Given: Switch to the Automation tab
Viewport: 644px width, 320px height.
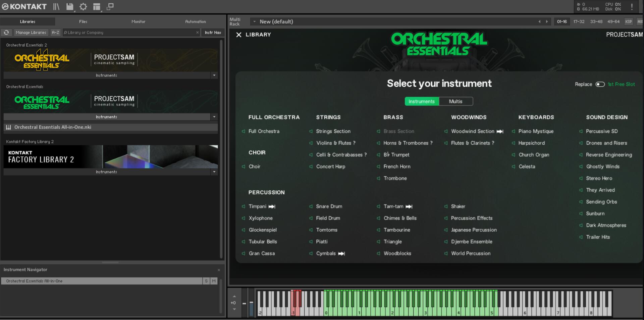Looking at the screenshot, I should pyautogui.click(x=196, y=21).
